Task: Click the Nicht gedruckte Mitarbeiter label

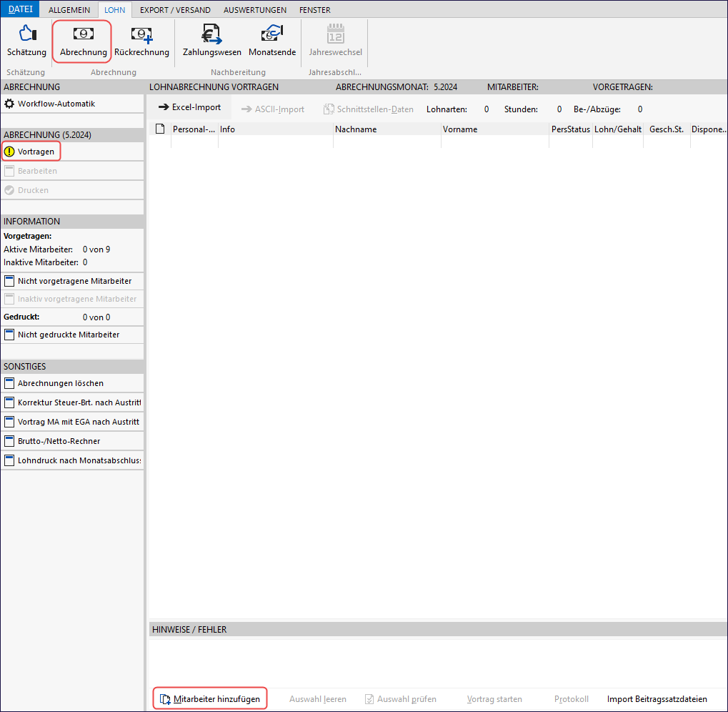Action: [x=69, y=335]
